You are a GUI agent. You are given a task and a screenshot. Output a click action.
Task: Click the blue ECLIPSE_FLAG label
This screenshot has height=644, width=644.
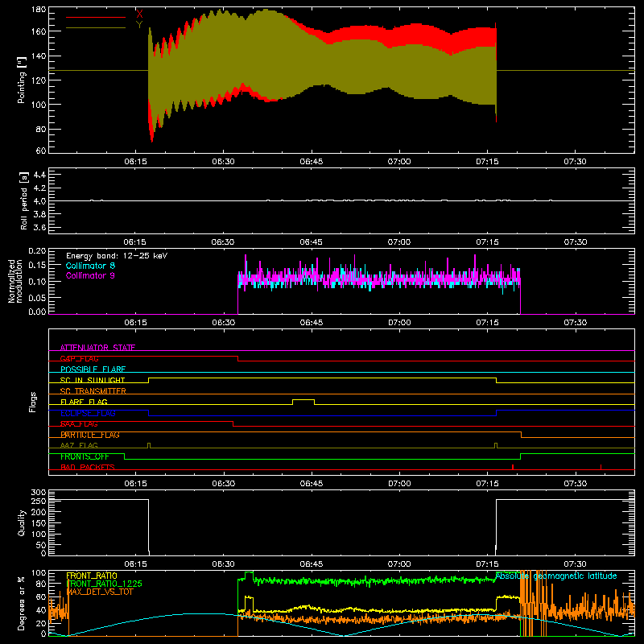(88, 413)
